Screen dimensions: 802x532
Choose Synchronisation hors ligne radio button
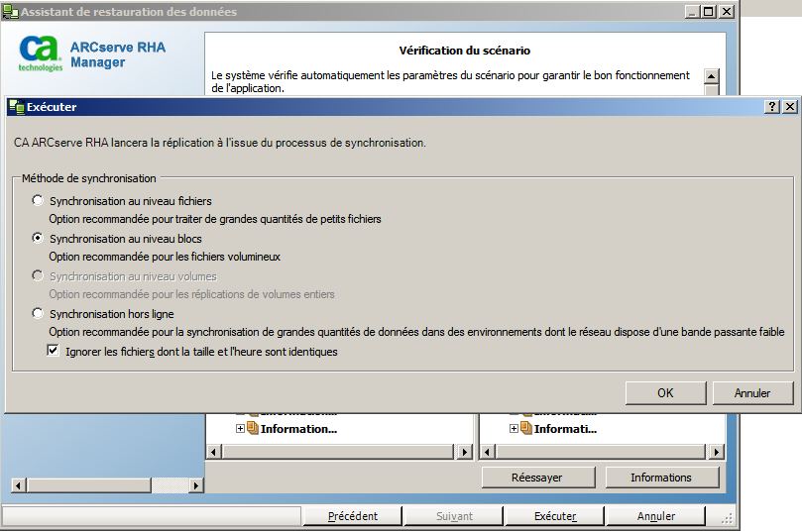(38, 313)
